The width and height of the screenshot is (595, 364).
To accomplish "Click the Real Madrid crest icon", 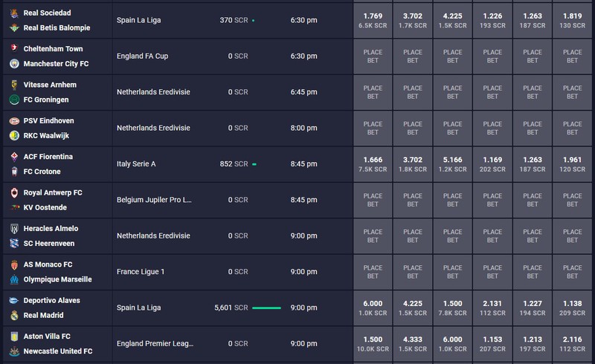I will click(14, 316).
